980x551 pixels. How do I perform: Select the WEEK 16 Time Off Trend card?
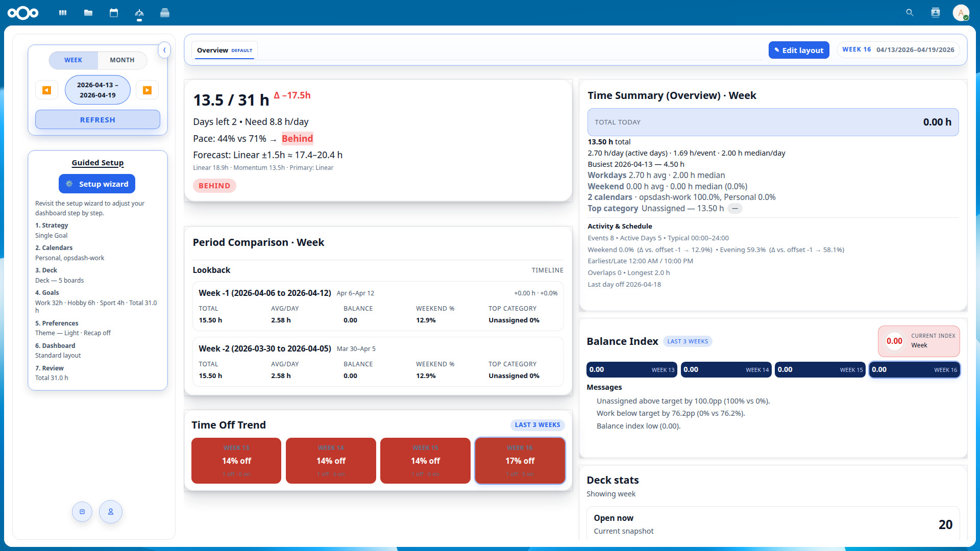pyautogui.click(x=520, y=460)
